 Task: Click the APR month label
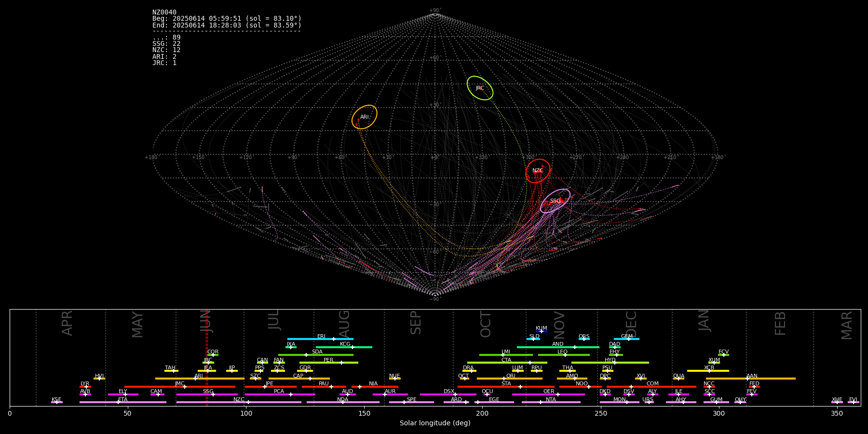pyautogui.click(x=68, y=323)
